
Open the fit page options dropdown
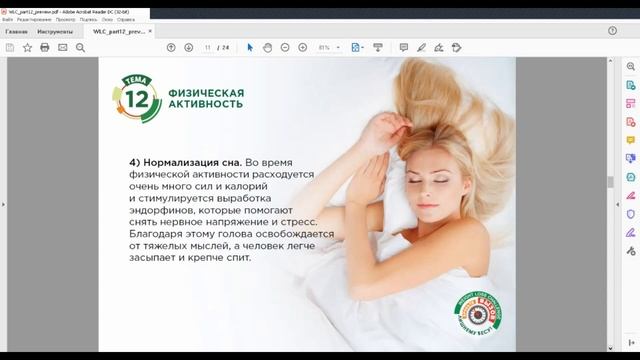pos(358,48)
